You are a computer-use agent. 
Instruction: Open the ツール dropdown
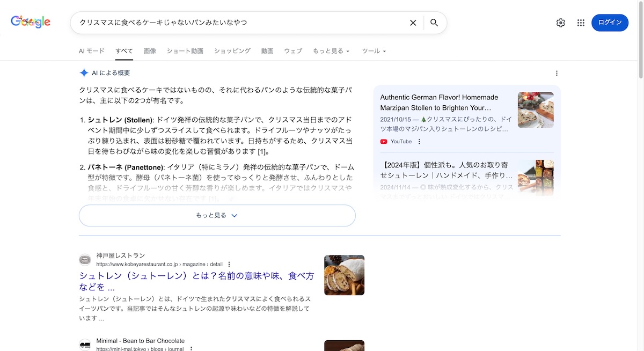click(374, 51)
